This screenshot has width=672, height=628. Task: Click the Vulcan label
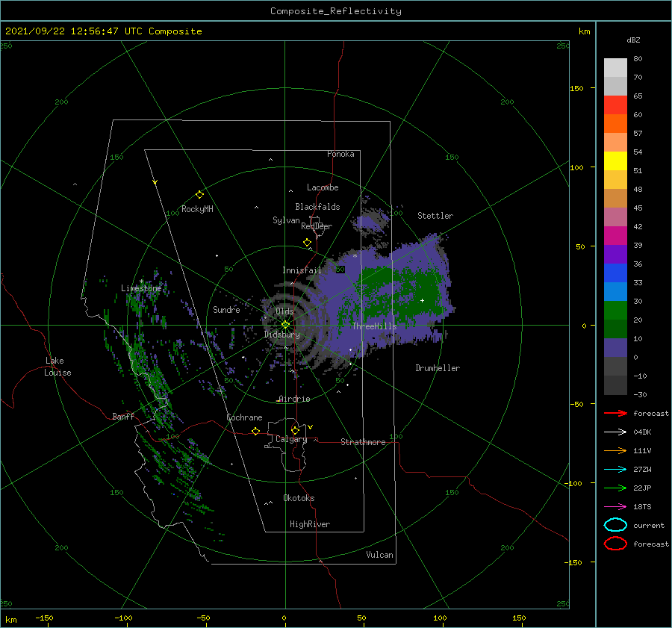(380, 555)
